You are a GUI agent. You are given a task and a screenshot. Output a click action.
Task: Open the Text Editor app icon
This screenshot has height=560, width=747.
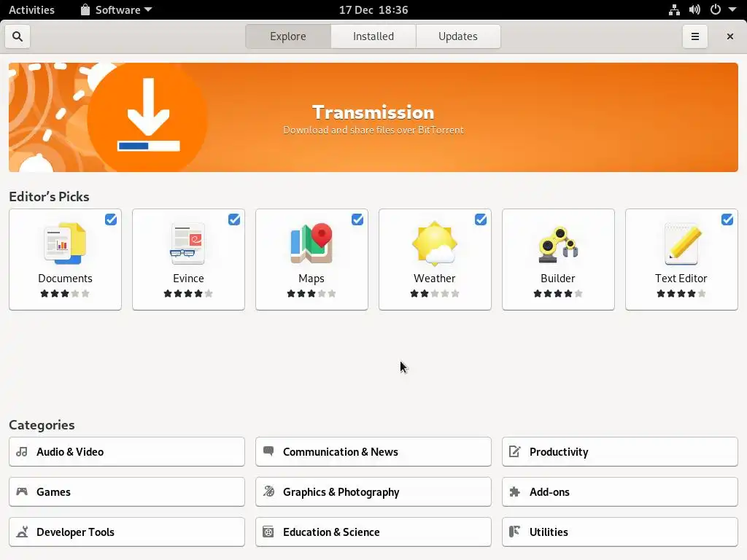(x=681, y=244)
